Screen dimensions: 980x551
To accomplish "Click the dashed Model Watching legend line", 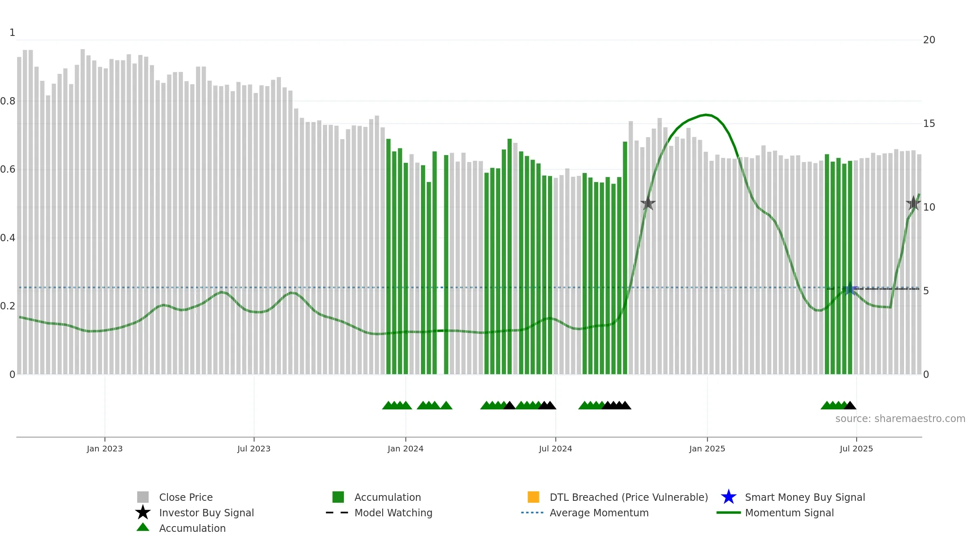I will point(337,513).
